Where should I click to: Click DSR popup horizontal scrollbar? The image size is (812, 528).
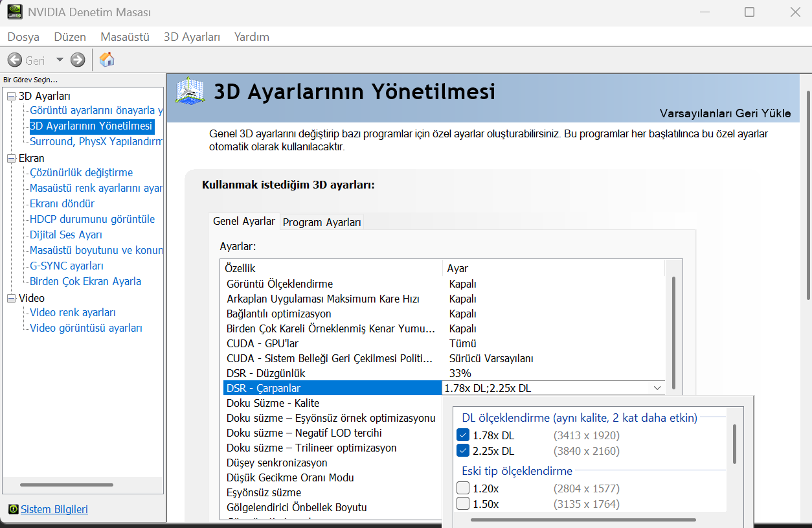[x=583, y=519]
